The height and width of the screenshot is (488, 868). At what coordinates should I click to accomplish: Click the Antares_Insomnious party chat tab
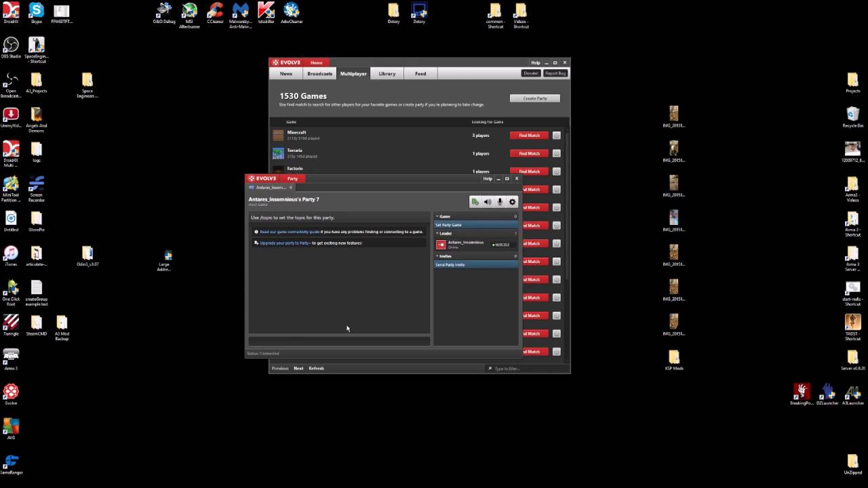[271, 187]
